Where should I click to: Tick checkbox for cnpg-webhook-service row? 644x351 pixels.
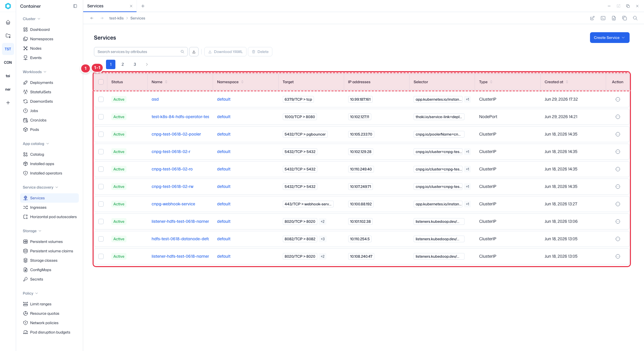101,204
